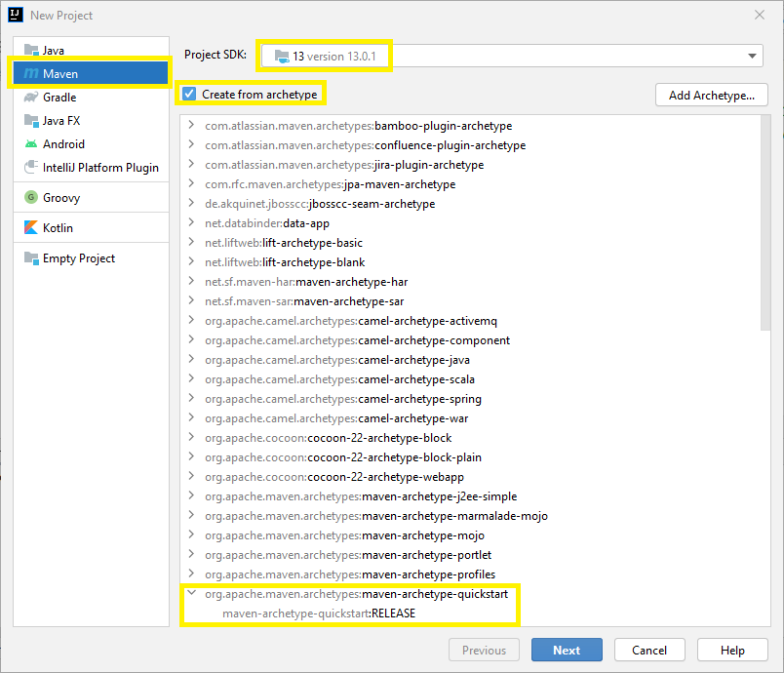Close the New Project dialog
Image resolution: width=784 pixels, height=673 pixels.
point(760,15)
